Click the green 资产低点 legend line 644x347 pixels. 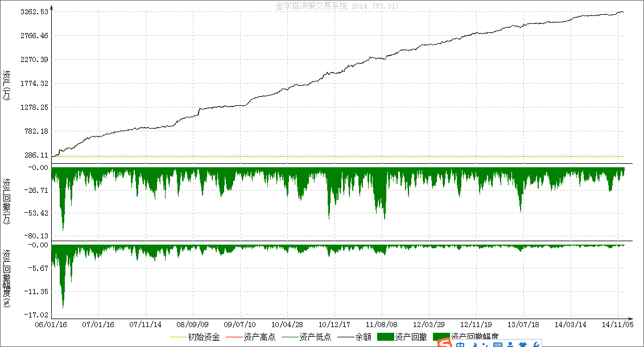coord(289,337)
